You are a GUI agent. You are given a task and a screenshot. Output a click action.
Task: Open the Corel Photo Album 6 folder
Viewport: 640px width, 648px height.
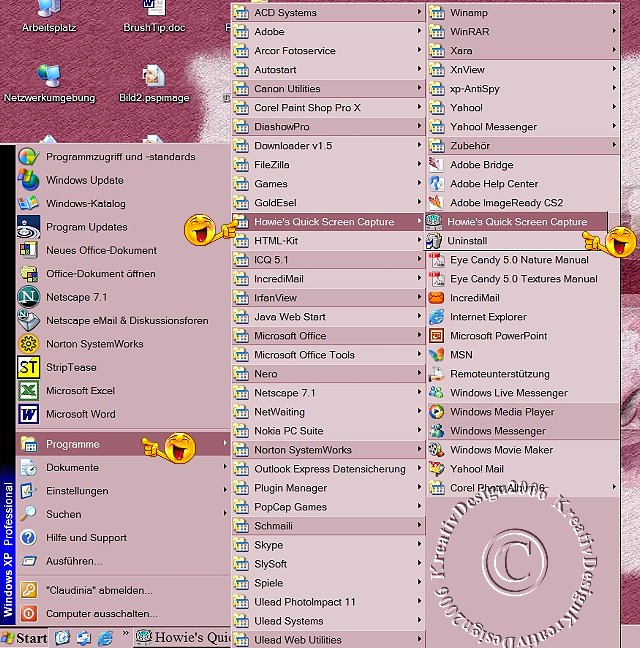tap(523, 488)
